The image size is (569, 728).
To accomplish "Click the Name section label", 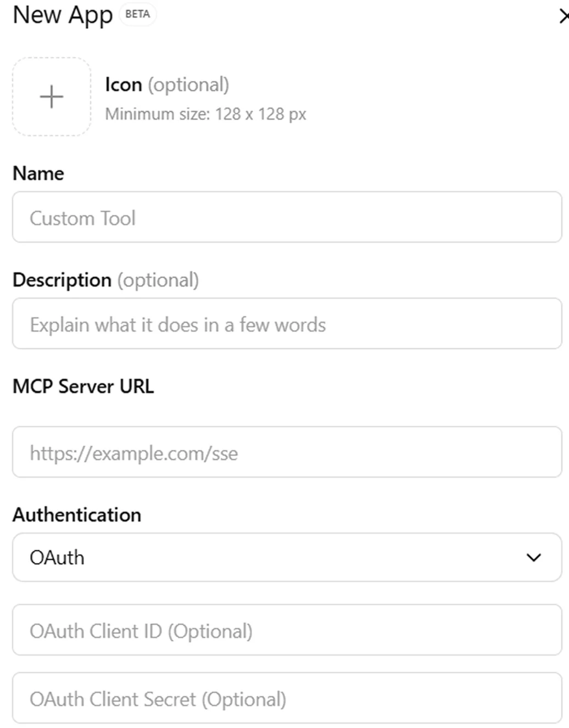I will pyautogui.click(x=38, y=173).
